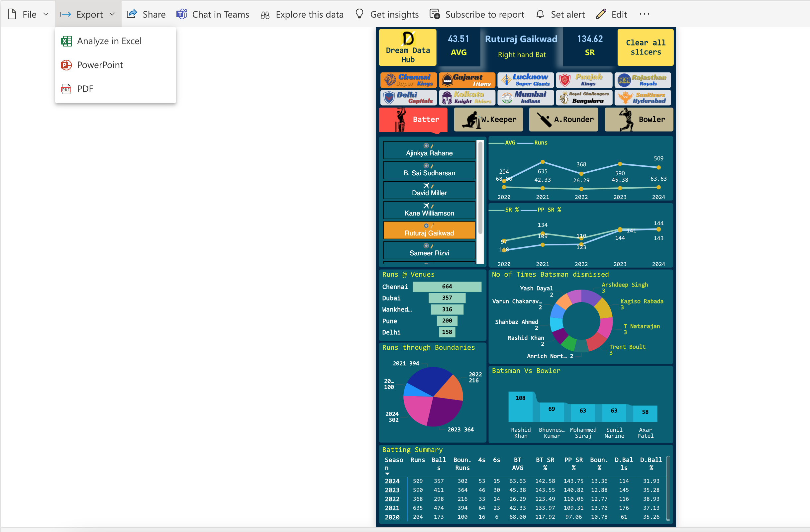Click the Share arrow icon
The image size is (810, 532).
[132, 14]
